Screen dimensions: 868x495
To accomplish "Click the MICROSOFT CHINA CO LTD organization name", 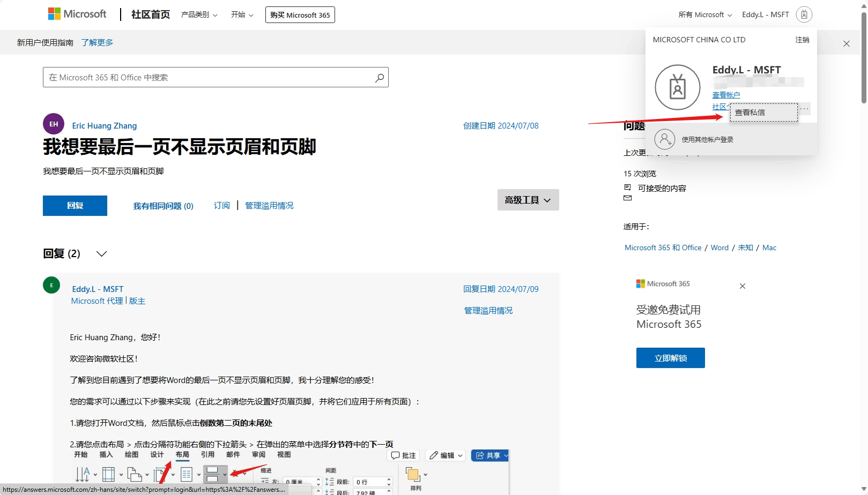I will [x=699, y=40].
